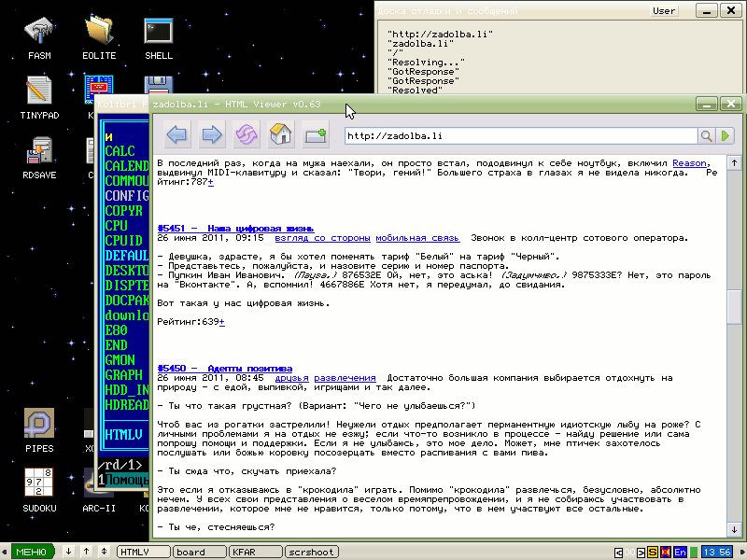The image size is (747, 560).
Task: Go to the home page icon
Action: [279, 136]
